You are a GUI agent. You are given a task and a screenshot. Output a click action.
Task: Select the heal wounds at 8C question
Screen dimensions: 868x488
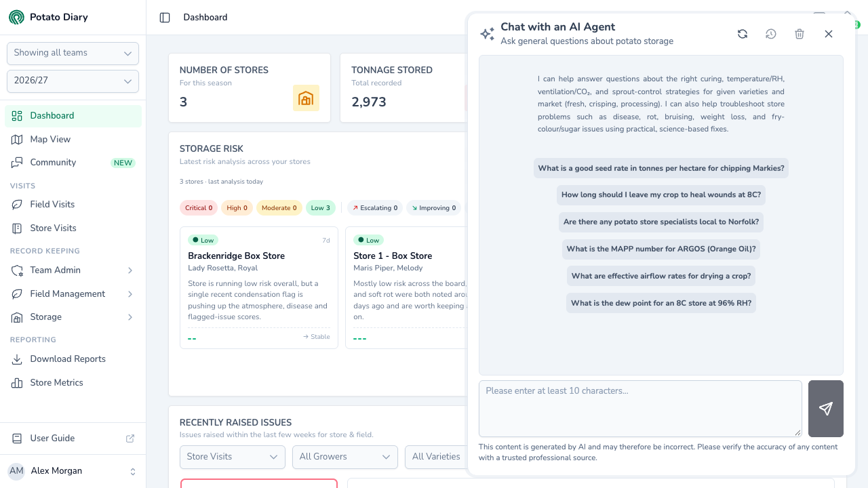click(x=661, y=195)
